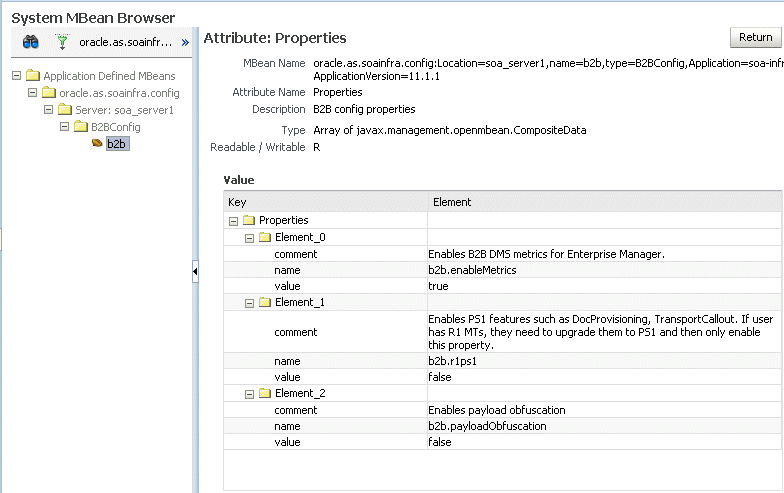Click the Return button
This screenshot has height=493, width=784.
coord(755,38)
